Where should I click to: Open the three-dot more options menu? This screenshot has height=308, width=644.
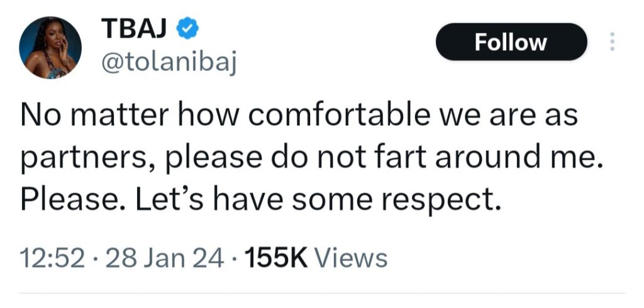(x=613, y=42)
